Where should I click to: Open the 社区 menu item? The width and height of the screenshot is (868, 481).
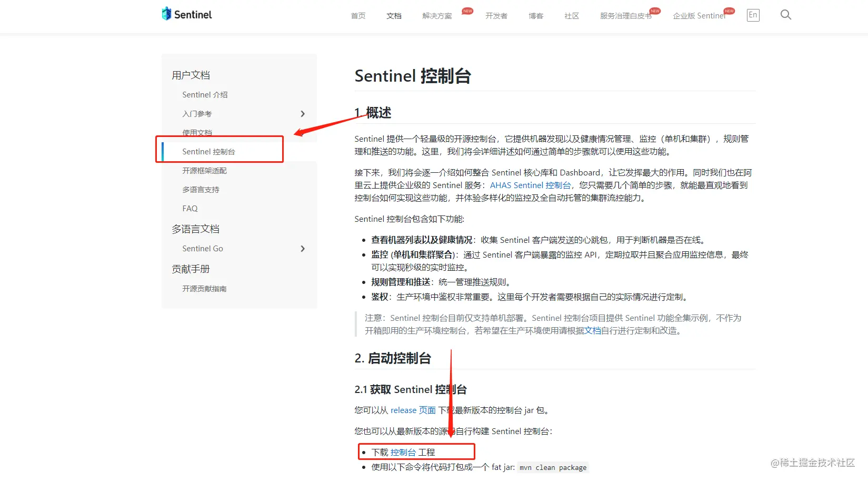(x=572, y=16)
